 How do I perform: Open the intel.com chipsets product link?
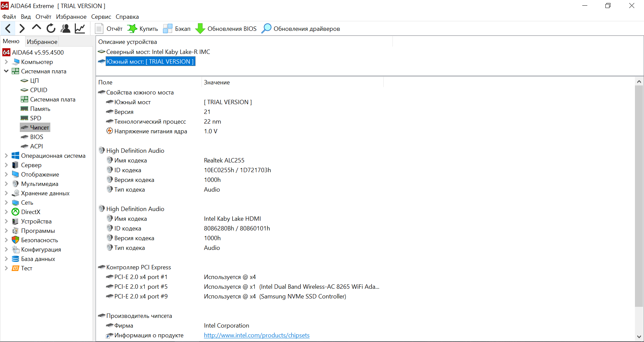(x=257, y=335)
